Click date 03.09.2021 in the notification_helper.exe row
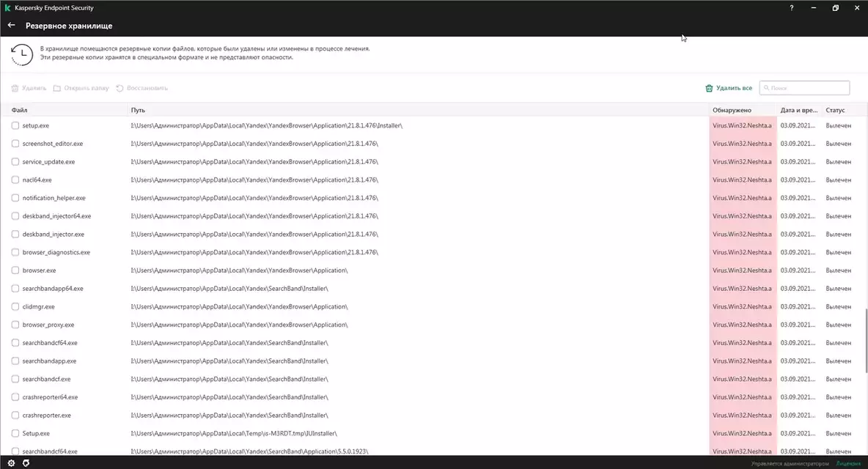 pos(798,198)
